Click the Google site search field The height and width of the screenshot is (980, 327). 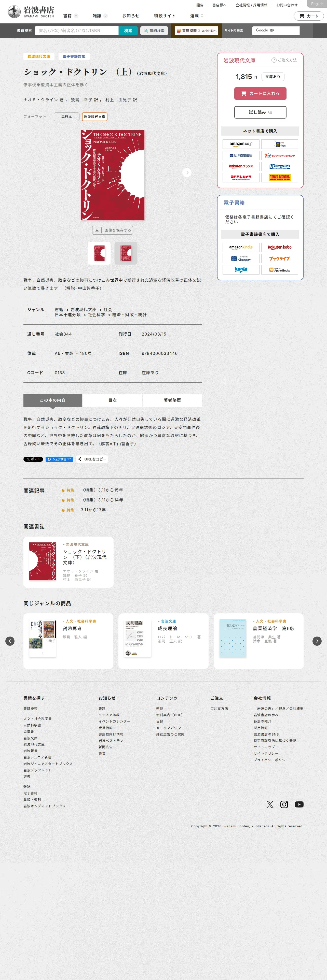pos(276,31)
